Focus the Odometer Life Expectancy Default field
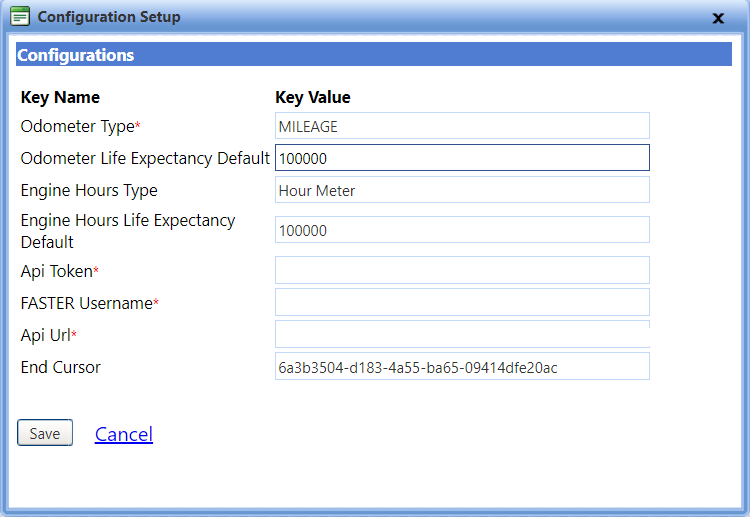The width and height of the screenshot is (750, 517). [462, 158]
